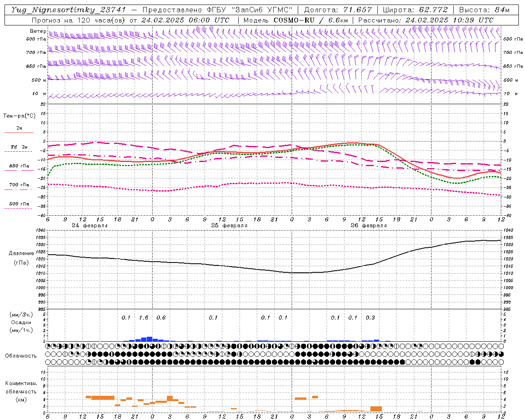Image resolution: width=525 pixels, height=420 pixels.
Task: Click the 1.6 precipitation amount value
Action: click(x=144, y=318)
